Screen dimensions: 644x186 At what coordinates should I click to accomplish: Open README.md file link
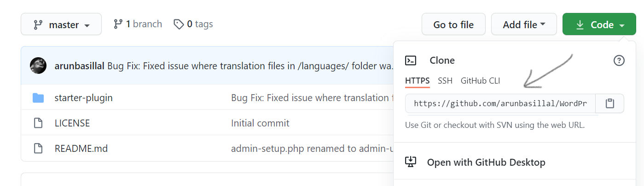(x=81, y=149)
